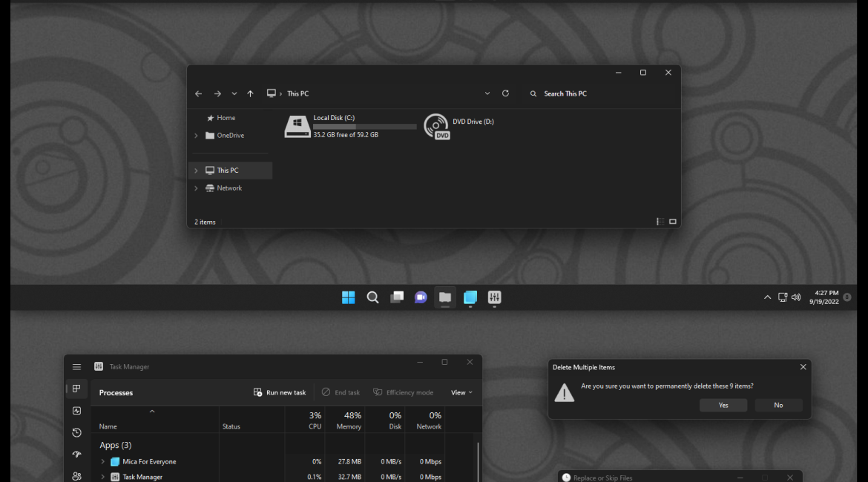The image size is (868, 482).
Task: Open address bar history dropdown
Action: point(487,93)
